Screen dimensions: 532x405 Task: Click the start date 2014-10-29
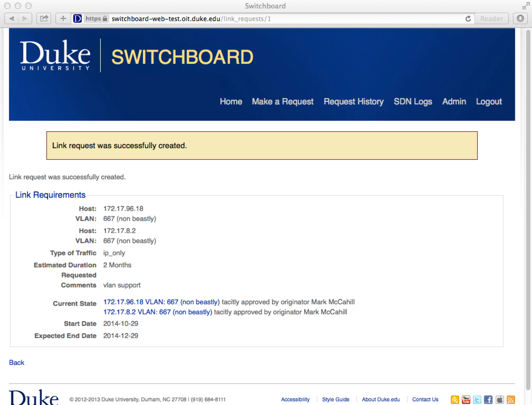[121, 324]
